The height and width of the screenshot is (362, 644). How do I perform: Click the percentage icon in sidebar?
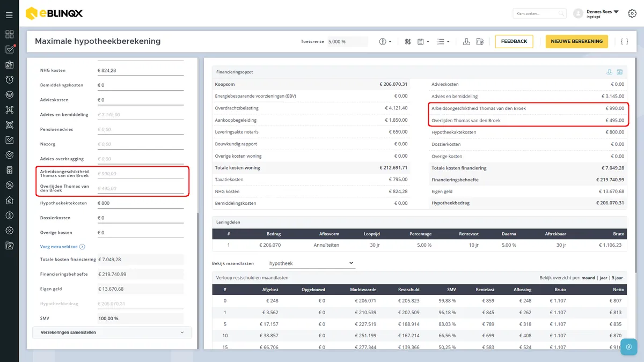[9, 185]
